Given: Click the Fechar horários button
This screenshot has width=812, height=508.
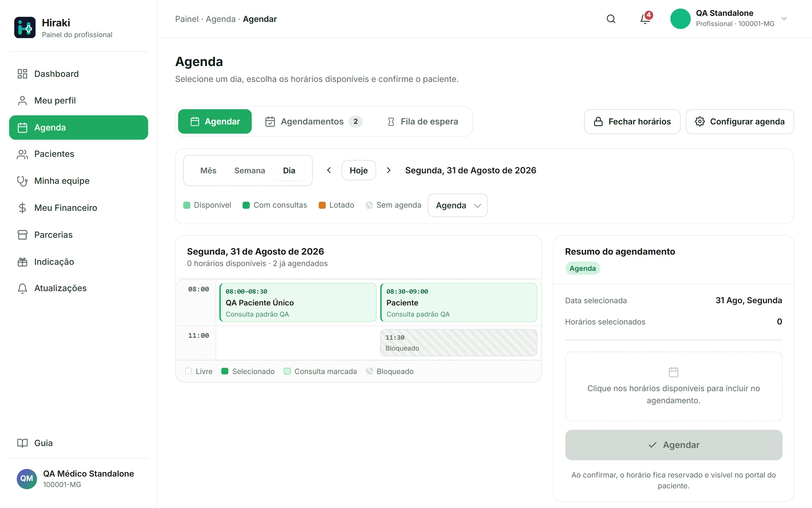Looking at the screenshot, I should [632, 121].
